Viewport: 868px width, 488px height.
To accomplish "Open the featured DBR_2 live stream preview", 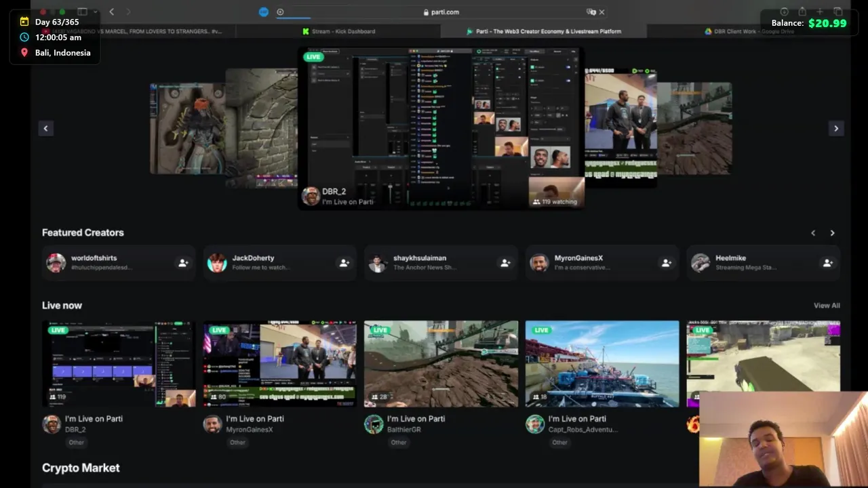I will (441, 127).
